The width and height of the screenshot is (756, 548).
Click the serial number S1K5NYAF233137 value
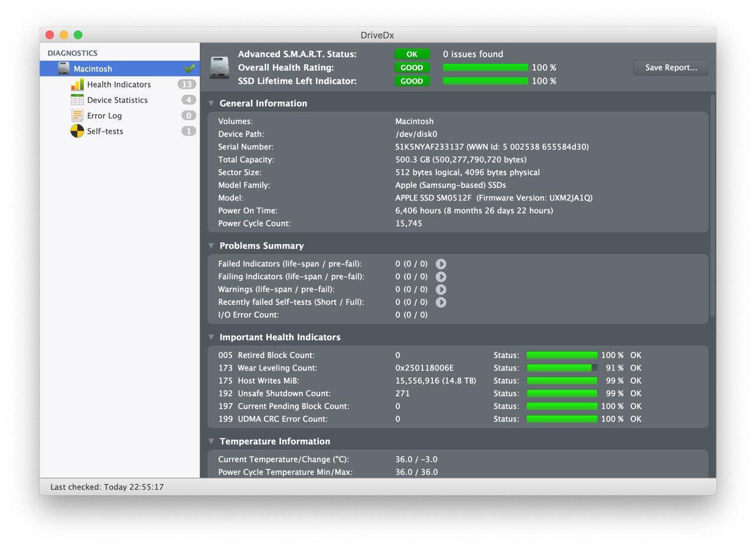tap(430, 147)
